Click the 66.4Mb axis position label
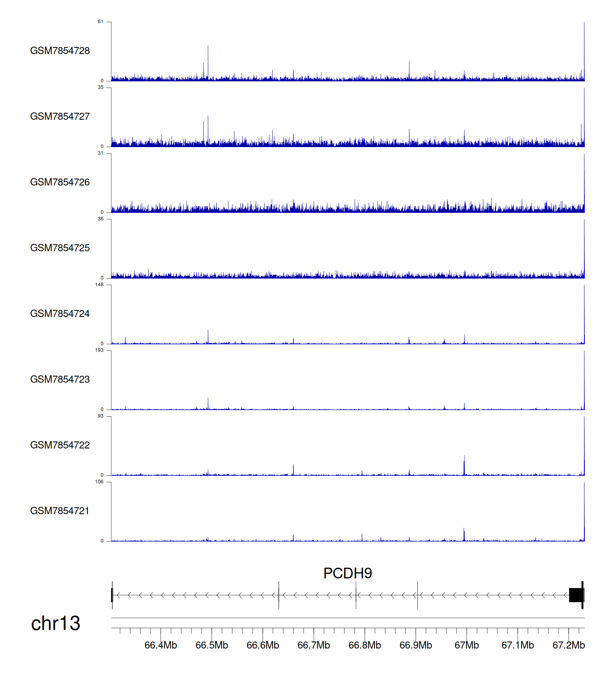This screenshot has width=616, height=682. pos(161,645)
